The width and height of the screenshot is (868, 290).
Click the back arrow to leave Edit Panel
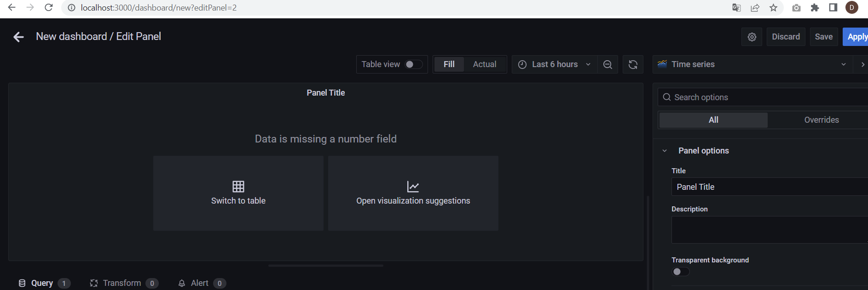tap(18, 37)
